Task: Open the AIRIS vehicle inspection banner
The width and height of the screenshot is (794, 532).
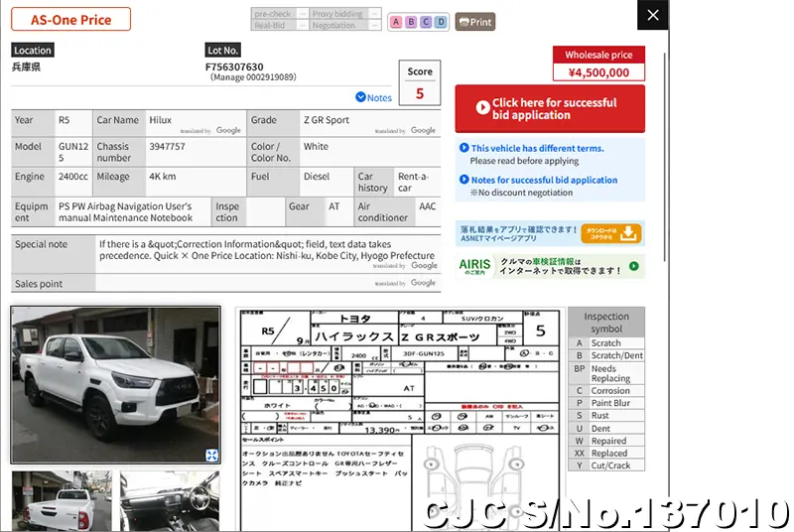Action: (x=550, y=266)
